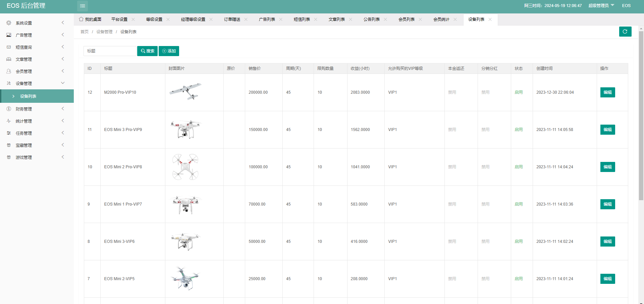Click the 系统设置 gear icon in sidebar
This screenshot has height=304, width=644.
point(9,23)
